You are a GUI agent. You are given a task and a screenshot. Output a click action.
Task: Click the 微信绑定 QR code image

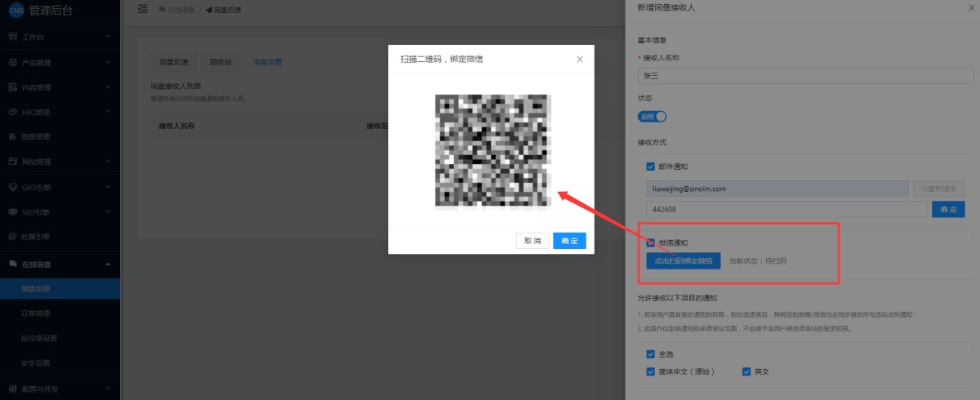pos(492,150)
